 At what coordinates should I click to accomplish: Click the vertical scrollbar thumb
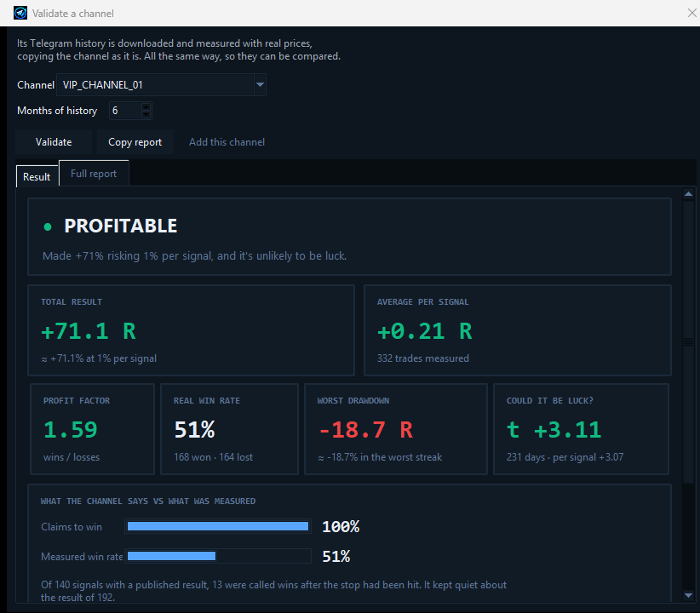[688, 341]
